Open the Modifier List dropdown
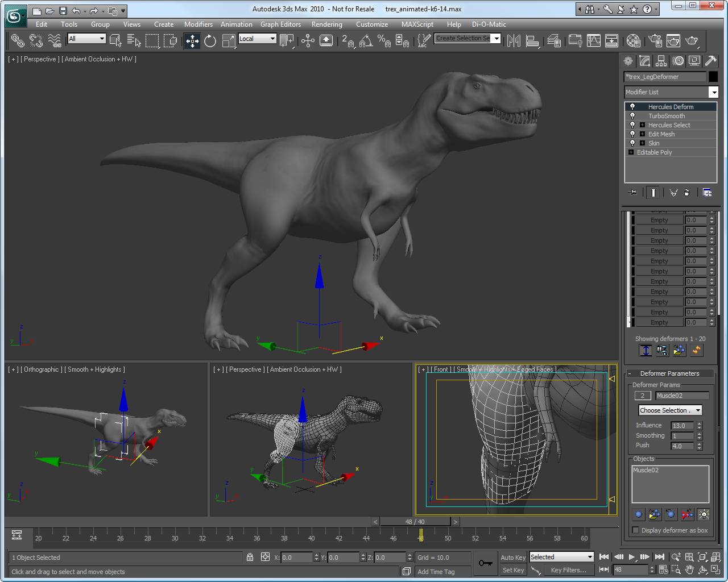 click(x=714, y=92)
